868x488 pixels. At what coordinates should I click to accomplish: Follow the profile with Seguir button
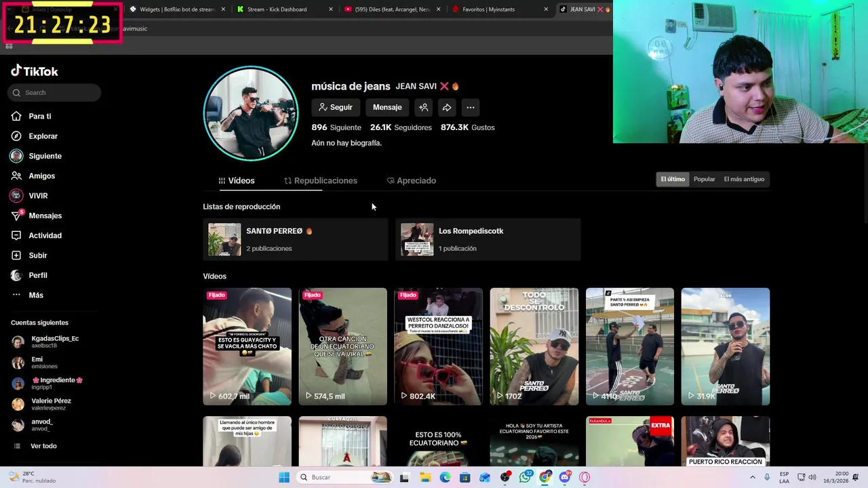pyautogui.click(x=336, y=107)
